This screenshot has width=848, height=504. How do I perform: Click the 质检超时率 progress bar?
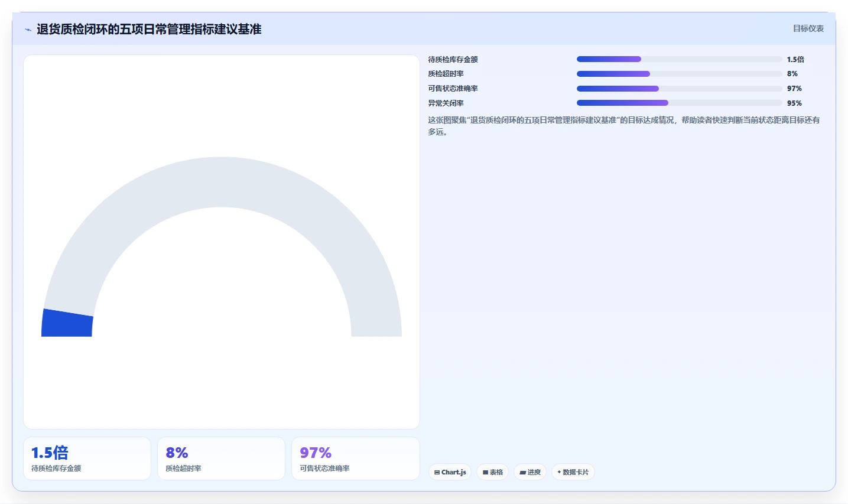(679, 74)
